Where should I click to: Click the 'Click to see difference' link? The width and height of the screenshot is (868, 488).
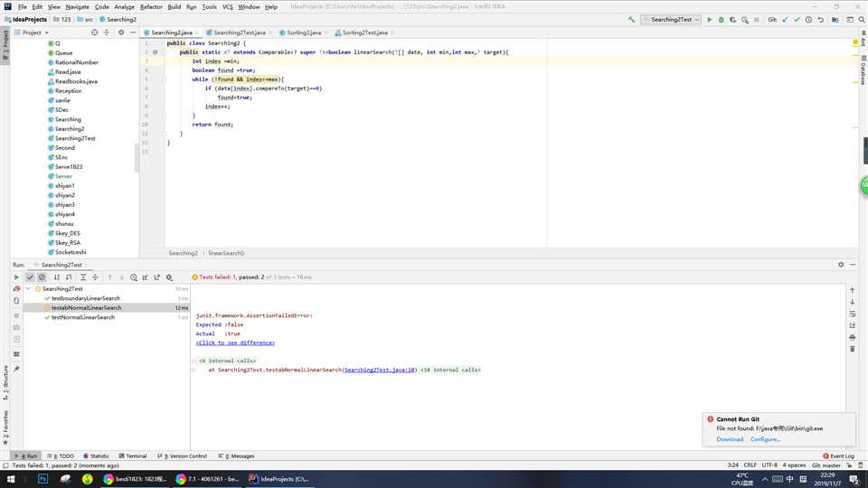click(235, 343)
